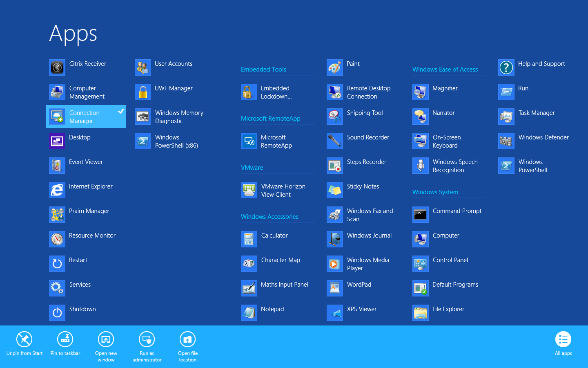Open Windows Defender wall icon
The width and height of the screenshot is (588, 368).
[x=506, y=141]
